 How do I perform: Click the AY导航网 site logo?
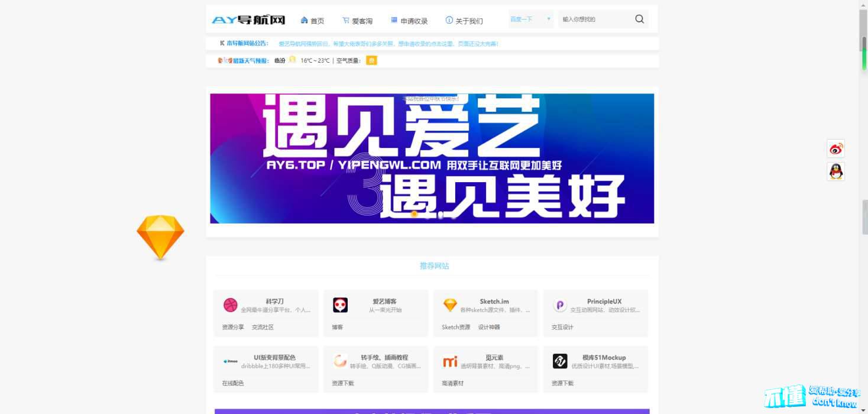pyautogui.click(x=248, y=20)
